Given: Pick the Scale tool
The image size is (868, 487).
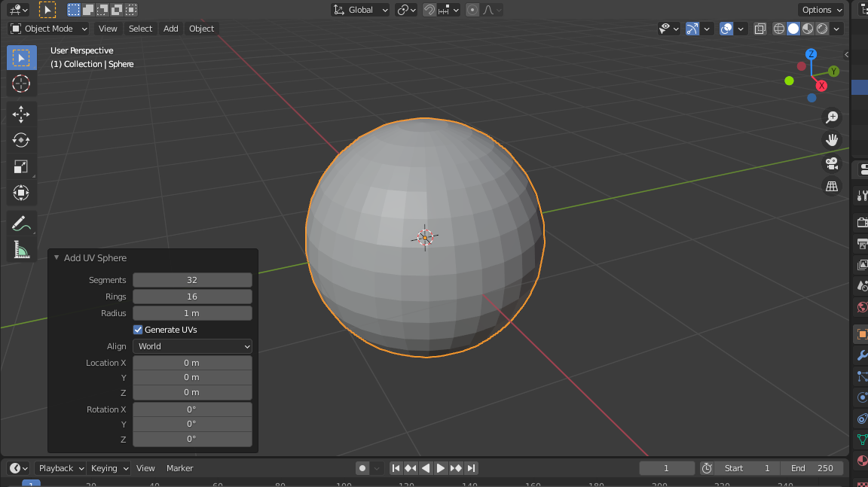Looking at the screenshot, I should [x=22, y=166].
